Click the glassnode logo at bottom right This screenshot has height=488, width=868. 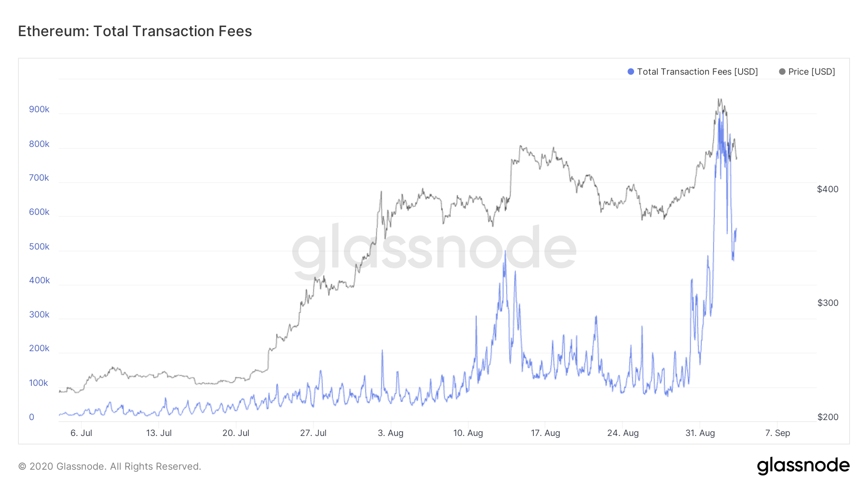[x=803, y=465]
